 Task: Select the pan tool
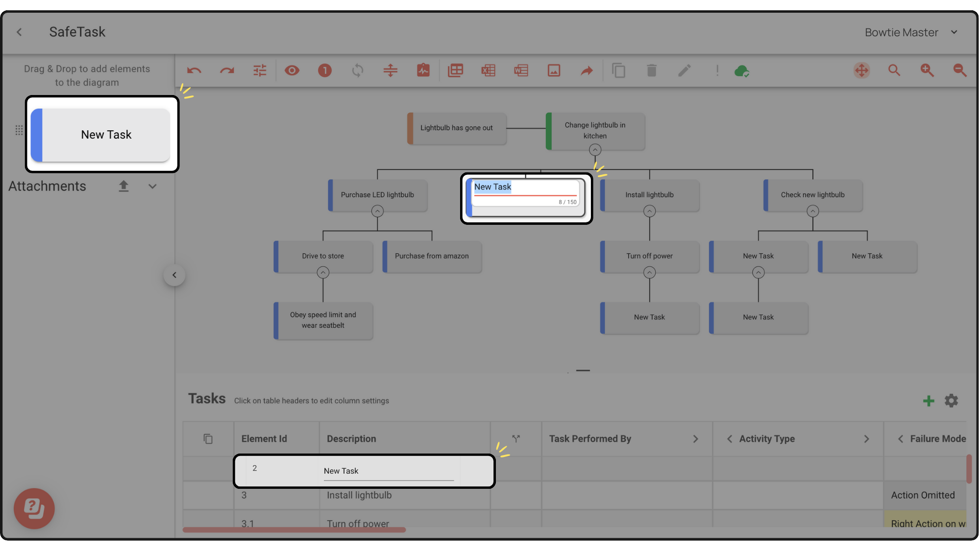pyautogui.click(x=861, y=71)
